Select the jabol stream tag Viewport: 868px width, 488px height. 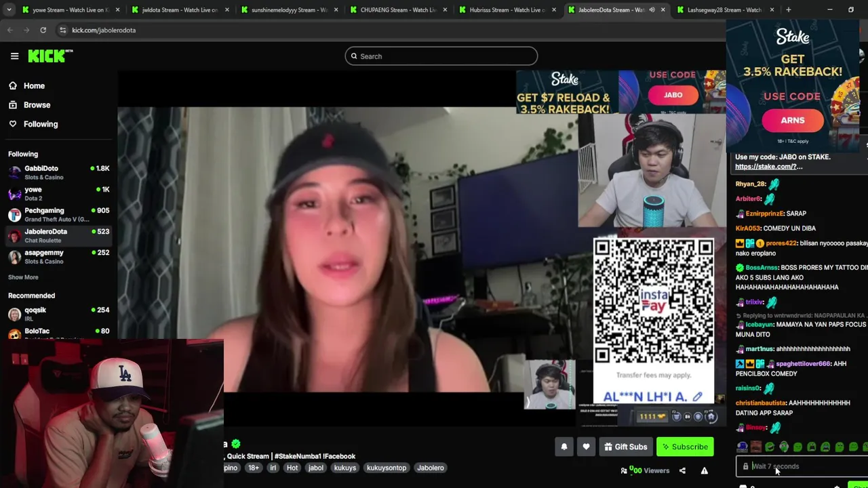click(x=316, y=468)
